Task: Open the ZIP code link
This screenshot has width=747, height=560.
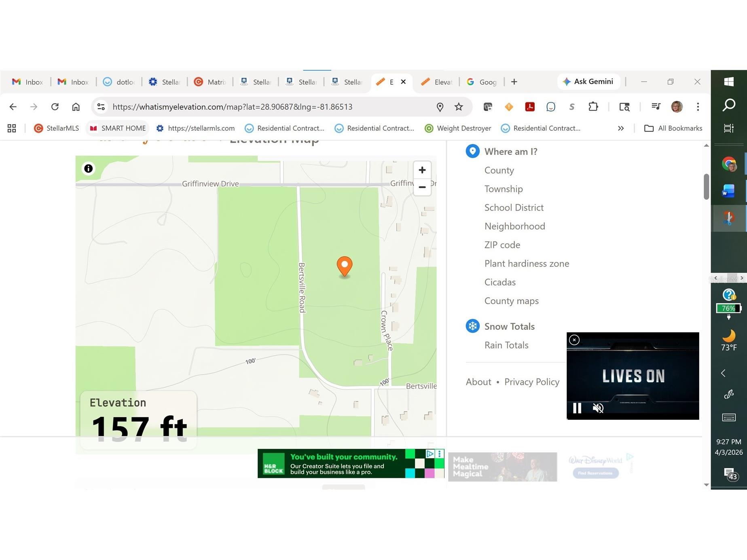Action: [502, 245]
